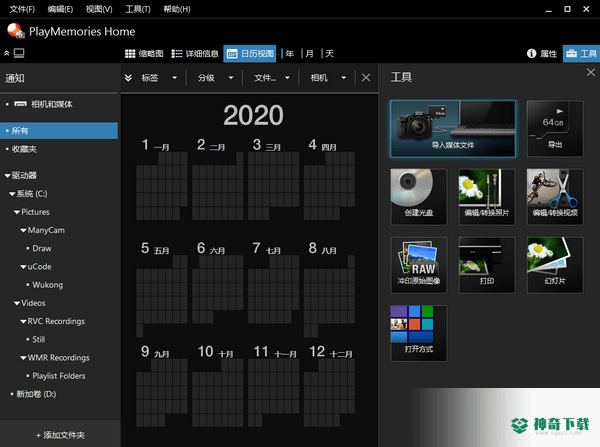Start the 幻灯片 slideshow tool
The image size is (600, 447).
tap(555, 265)
